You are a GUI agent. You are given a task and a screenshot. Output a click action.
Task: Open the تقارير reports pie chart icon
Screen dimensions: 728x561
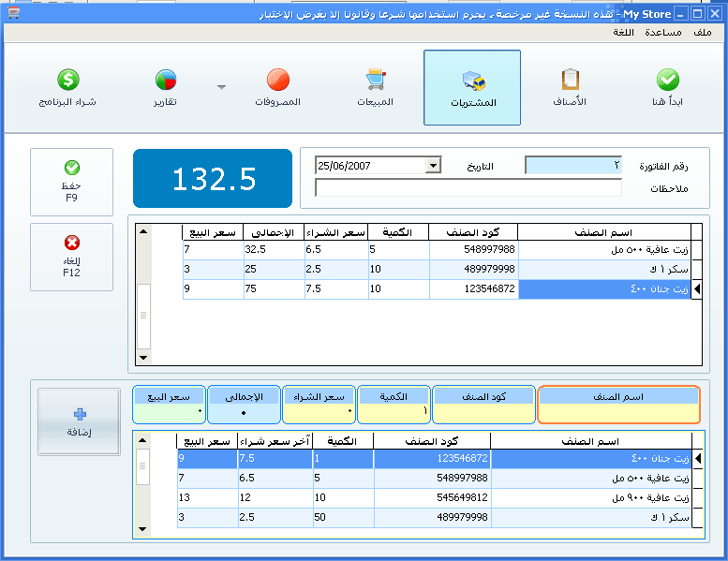[166, 80]
